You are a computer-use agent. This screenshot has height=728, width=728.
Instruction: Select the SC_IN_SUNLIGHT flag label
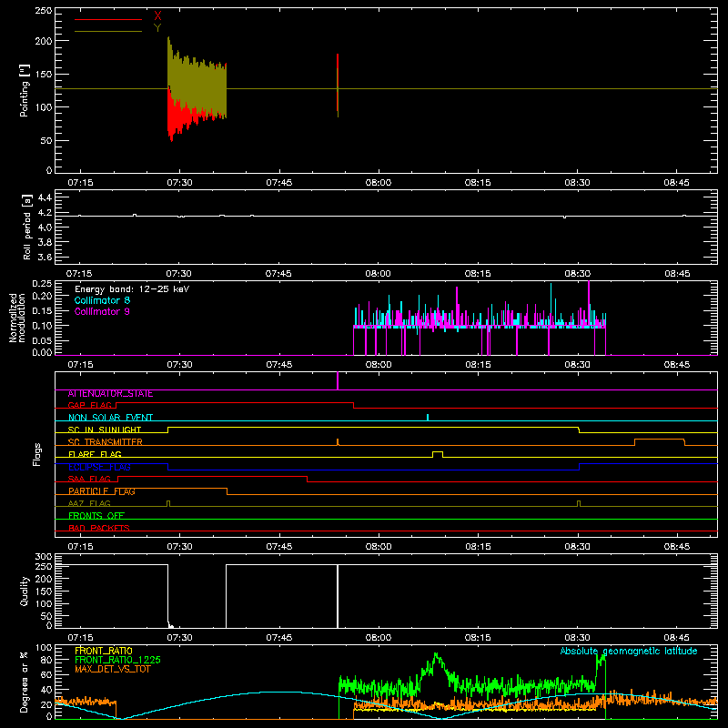pyautogui.click(x=105, y=430)
